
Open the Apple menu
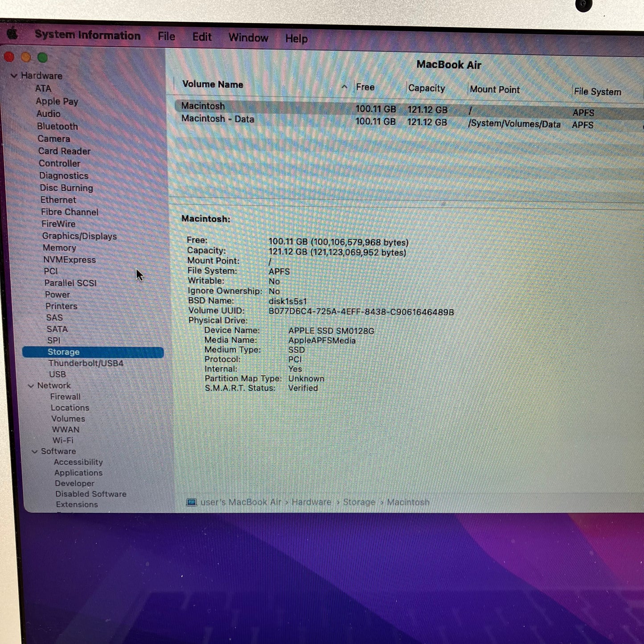(x=12, y=34)
